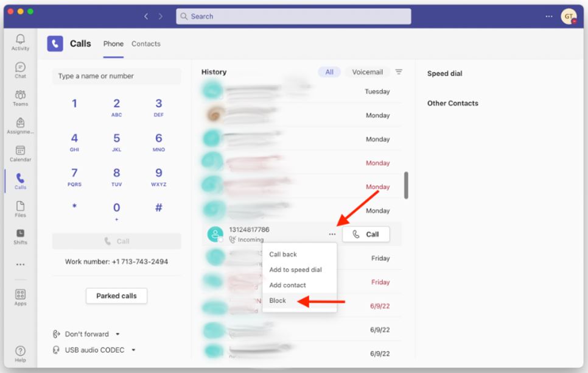This screenshot has width=588, height=373.
Task: Open more options for 13124817786
Action: coord(332,233)
